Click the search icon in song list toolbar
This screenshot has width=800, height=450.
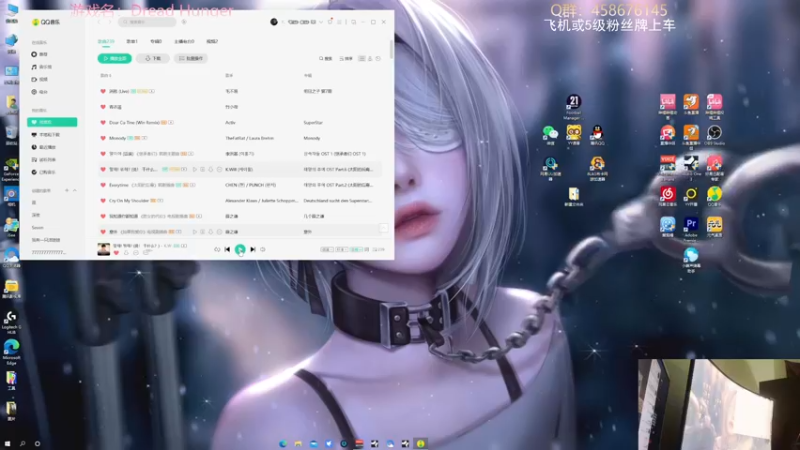point(326,59)
